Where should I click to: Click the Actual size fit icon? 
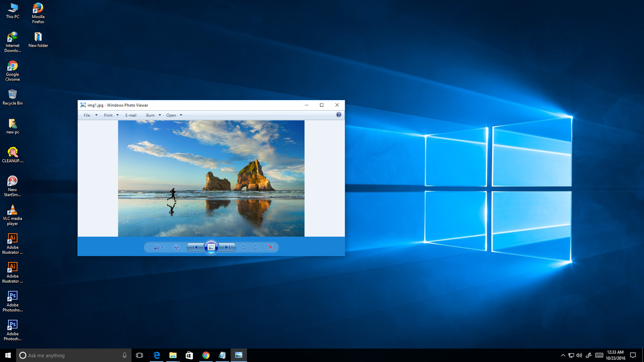pyautogui.click(x=176, y=247)
